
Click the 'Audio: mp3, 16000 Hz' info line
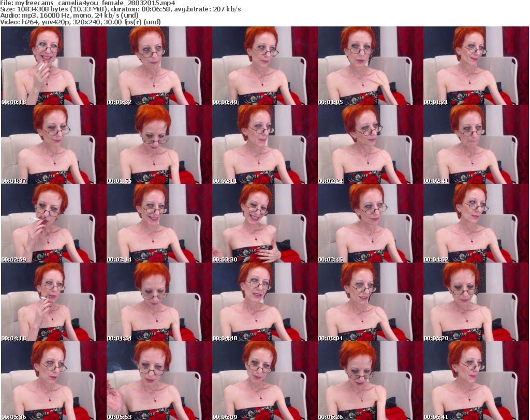tap(69, 15)
